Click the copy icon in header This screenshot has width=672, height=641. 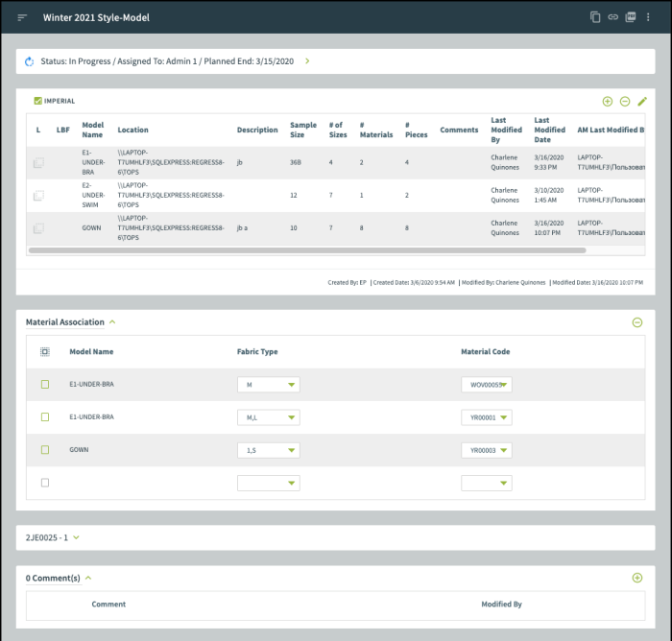(595, 17)
